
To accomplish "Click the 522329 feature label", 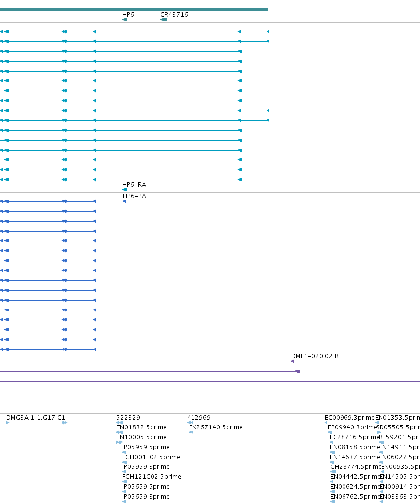I will 128,418.
